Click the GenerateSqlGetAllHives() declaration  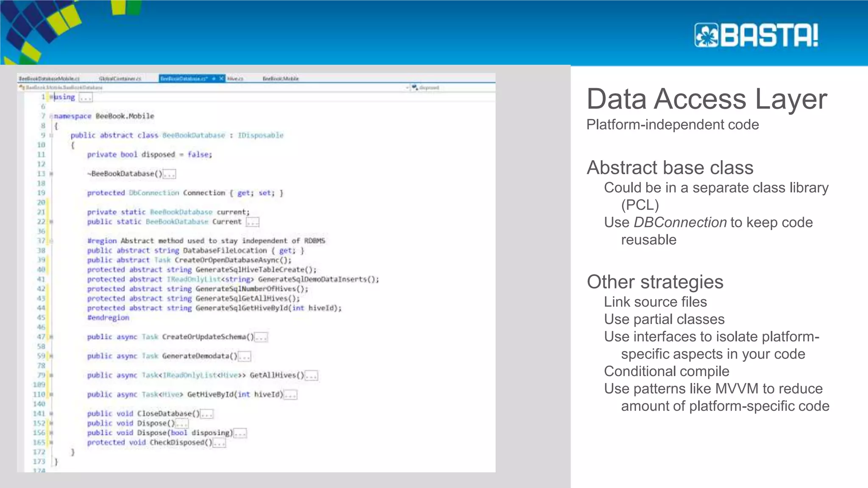tap(193, 299)
